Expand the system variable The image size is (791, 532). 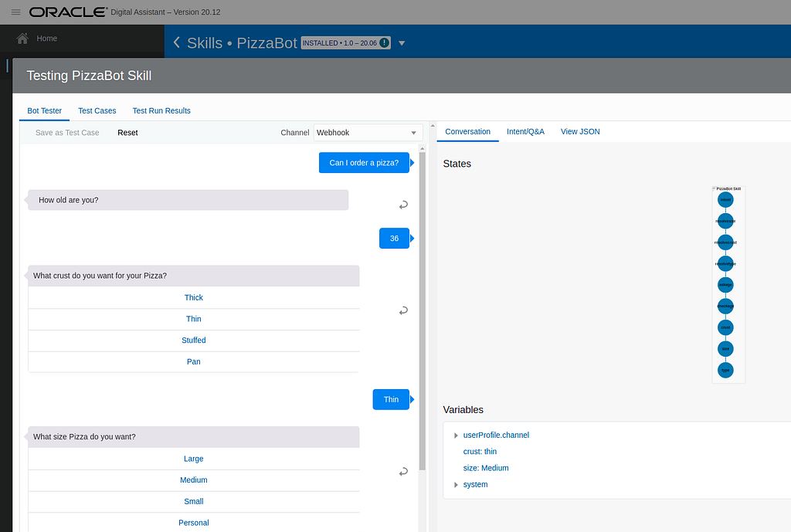456,485
